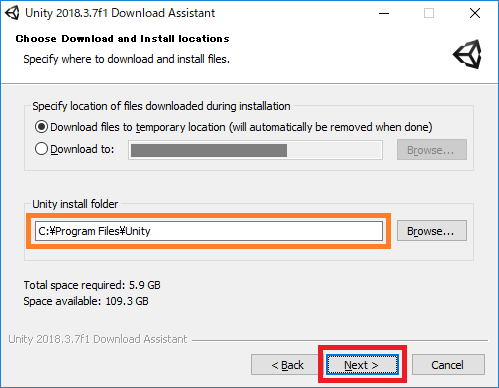Screen dimensions: 499x388
Task: Proceed by clicking Next
Action: pos(362,365)
